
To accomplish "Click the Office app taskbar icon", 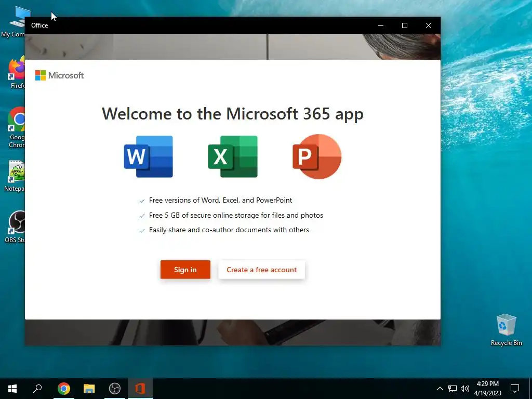I will tap(140, 389).
